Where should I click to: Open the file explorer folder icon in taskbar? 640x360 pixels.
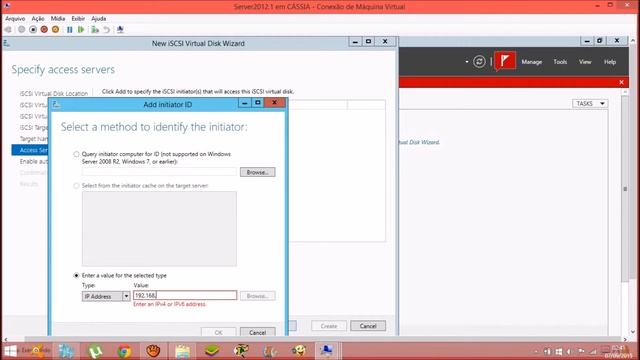182,351
